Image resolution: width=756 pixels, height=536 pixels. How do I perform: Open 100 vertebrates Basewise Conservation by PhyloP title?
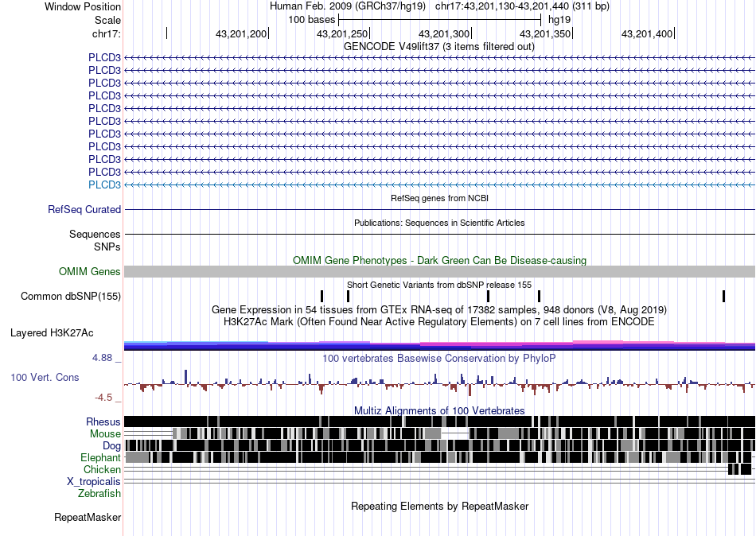439,358
